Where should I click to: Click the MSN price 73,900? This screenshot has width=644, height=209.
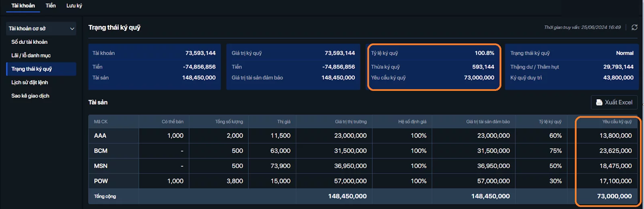pyautogui.click(x=280, y=166)
